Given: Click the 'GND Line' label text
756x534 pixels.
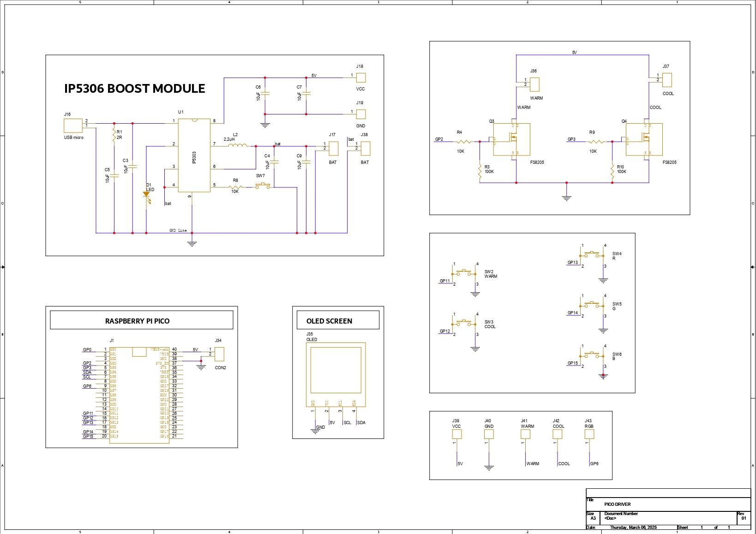Looking at the screenshot, I should tap(178, 230).
